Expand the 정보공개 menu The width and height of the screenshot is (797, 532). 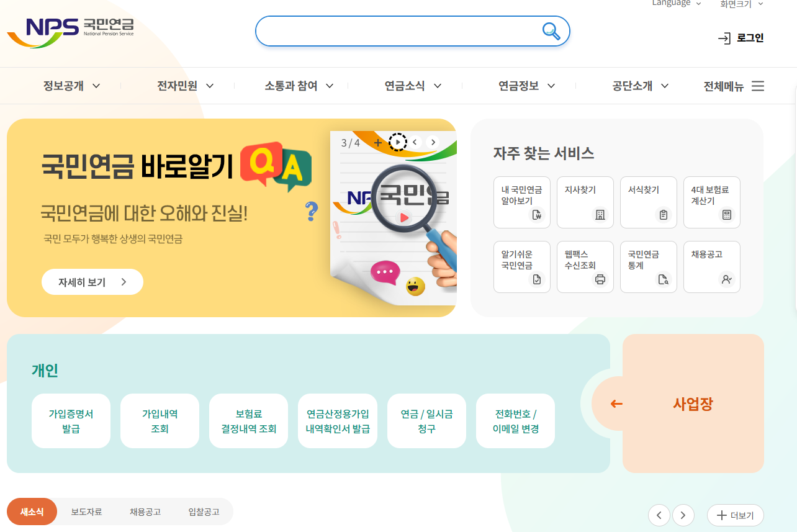pyautogui.click(x=71, y=86)
